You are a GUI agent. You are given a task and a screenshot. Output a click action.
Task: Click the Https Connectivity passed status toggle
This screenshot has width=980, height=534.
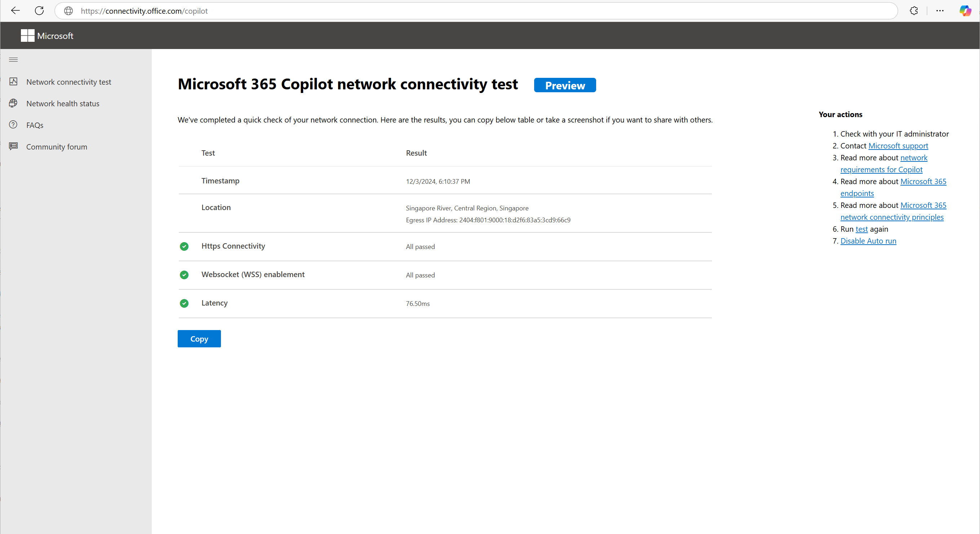[x=184, y=246]
